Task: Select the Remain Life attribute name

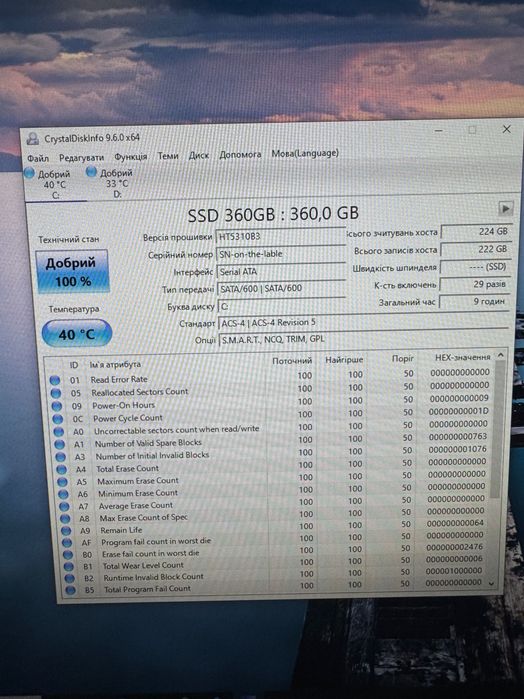Action: pyautogui.click(x=121, y=530)
